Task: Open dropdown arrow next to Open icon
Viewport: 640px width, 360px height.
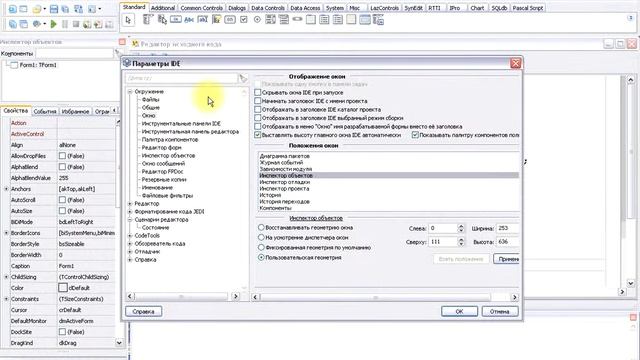Action: click(44, 9)
